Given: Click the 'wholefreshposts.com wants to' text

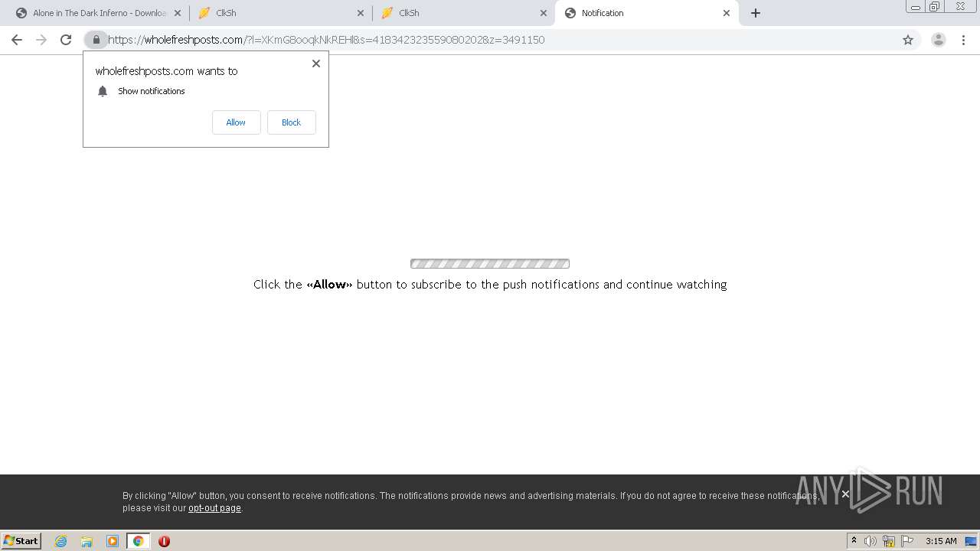Looking at the screenshot, I should point(166,71).
